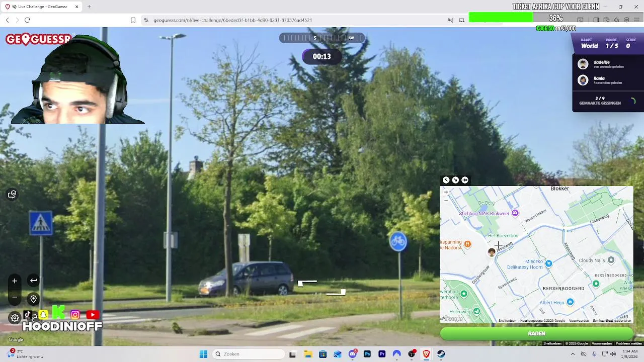
Task: Click the Google logo on the map
Action: 452,318
